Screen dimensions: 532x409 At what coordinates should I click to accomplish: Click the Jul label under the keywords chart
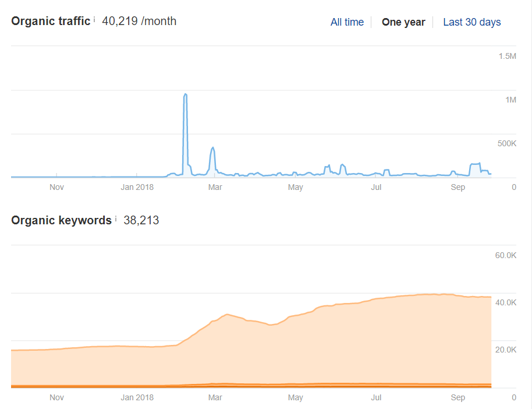point(377,397)
